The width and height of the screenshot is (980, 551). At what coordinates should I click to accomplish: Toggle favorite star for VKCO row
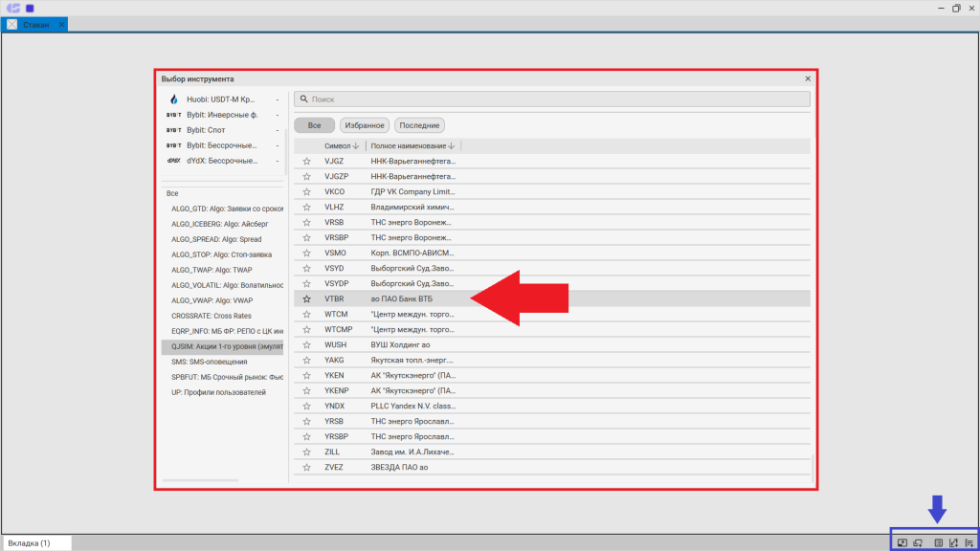click(307, 191)
